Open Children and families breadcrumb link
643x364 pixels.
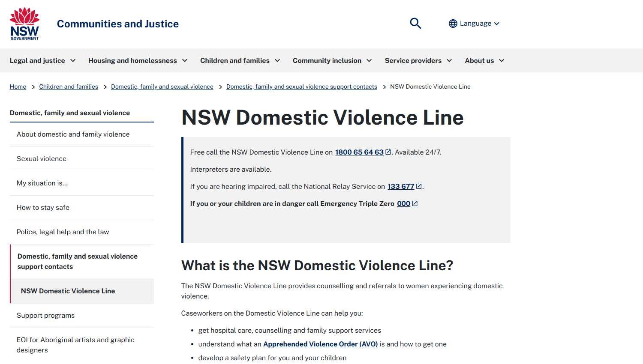(x=69, y=87)
